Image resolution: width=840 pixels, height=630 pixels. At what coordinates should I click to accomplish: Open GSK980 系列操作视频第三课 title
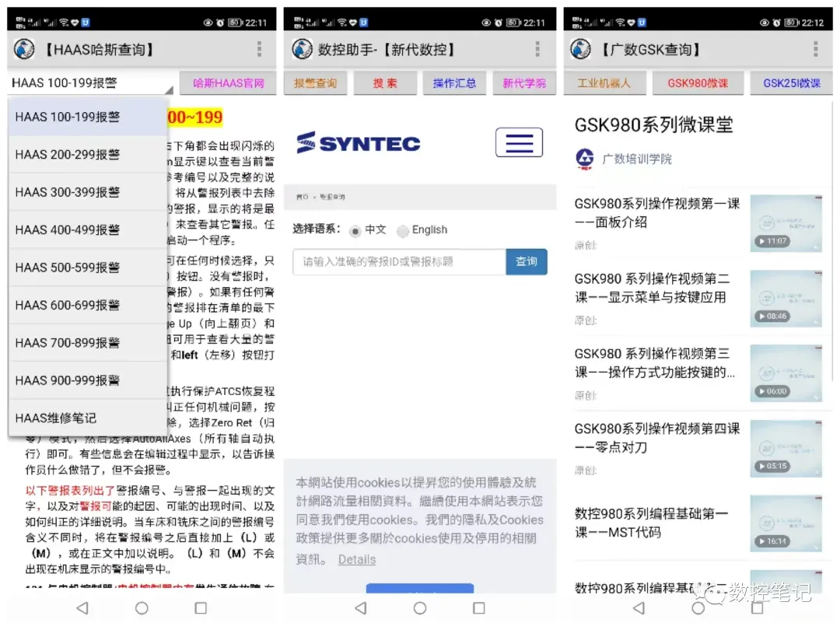click(655, 362)
